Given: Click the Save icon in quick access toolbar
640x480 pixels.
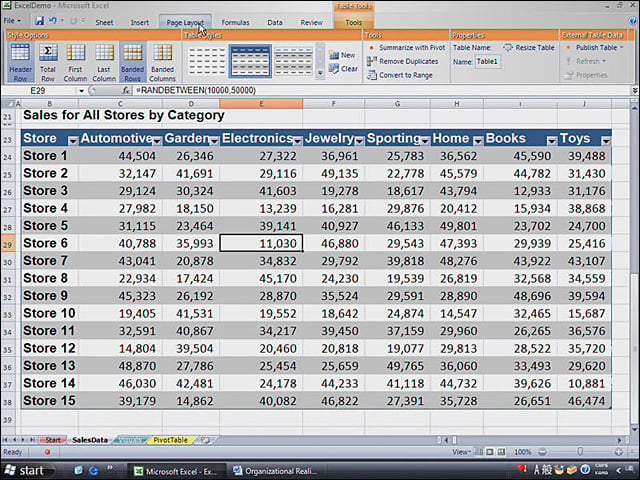Looking at the screenshot, I should [39, 21].
